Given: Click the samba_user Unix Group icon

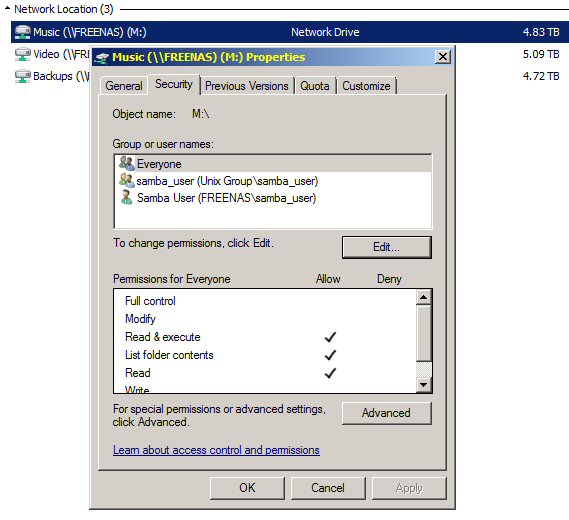Looking at the screenshot, I should click(x=127, y=180).
